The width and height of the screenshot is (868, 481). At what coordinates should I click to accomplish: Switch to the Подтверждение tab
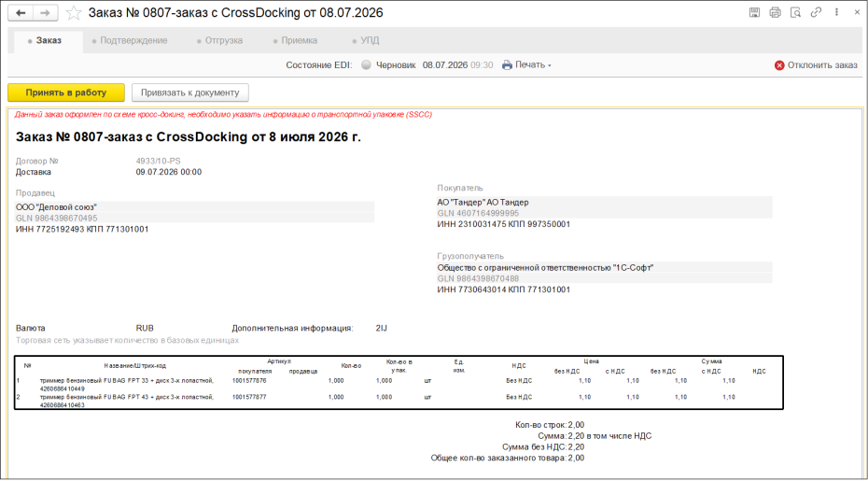(x=130, y=40)
